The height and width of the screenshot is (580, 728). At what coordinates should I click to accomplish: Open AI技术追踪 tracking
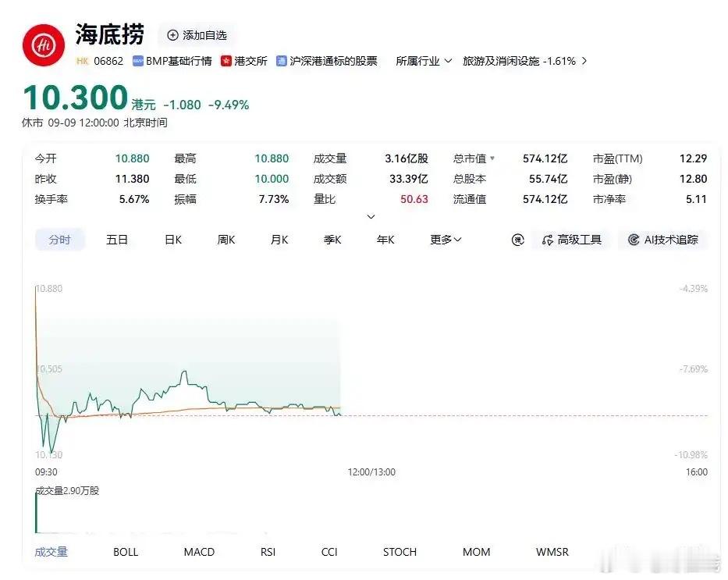(663, 240)
